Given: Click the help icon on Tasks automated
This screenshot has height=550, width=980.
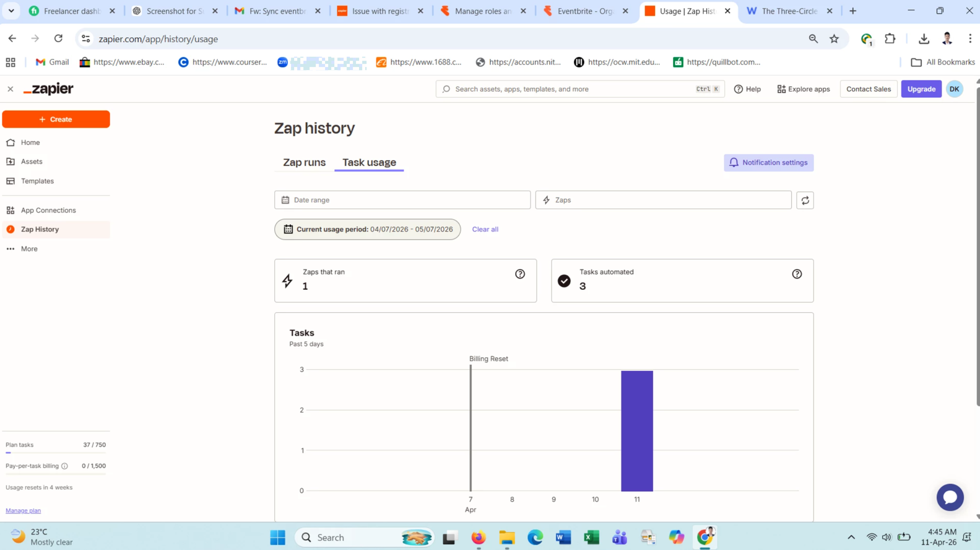Looking at the screenshot, I should (x=797, y=274).
